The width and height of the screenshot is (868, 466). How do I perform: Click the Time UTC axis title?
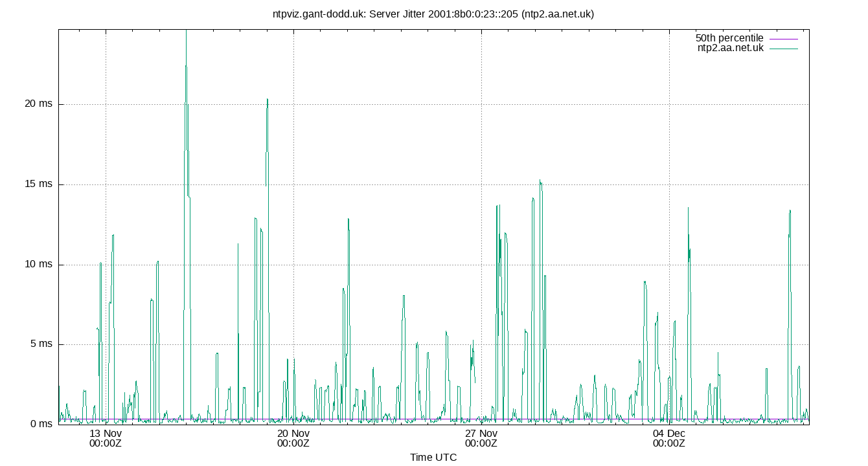coord(434,458)
